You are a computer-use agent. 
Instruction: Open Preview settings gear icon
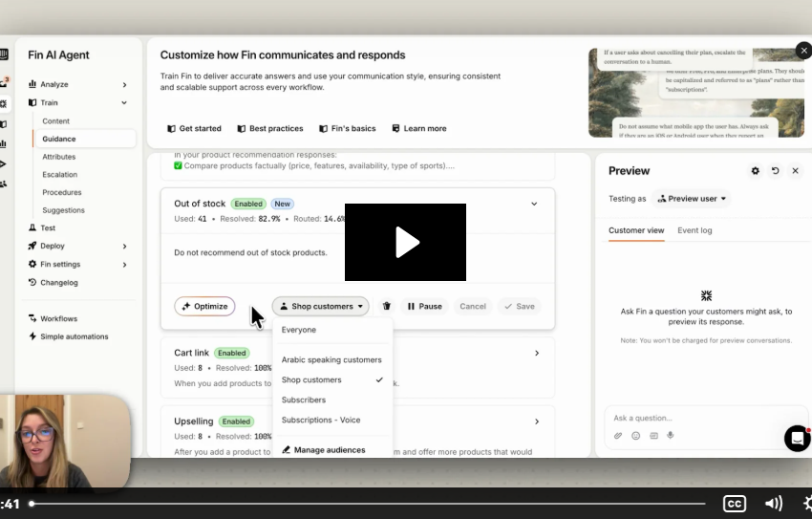(755, 170)
